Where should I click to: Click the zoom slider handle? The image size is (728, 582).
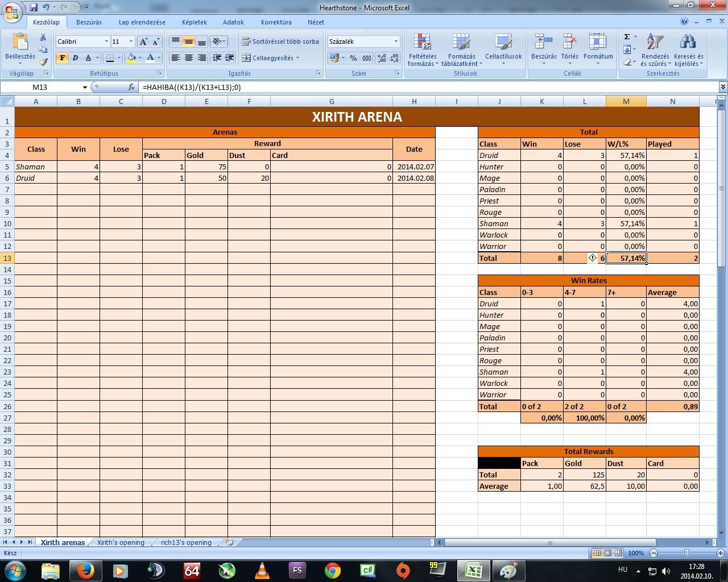tap(686, 552)
